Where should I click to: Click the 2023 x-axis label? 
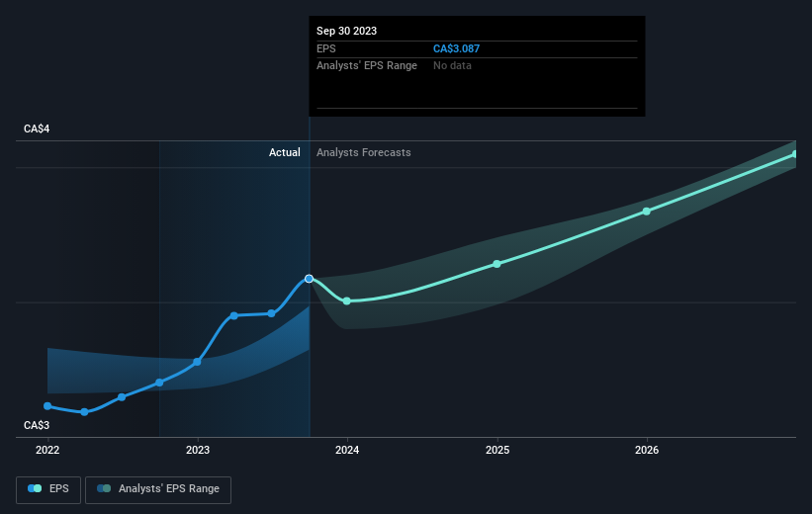[198, 451]
